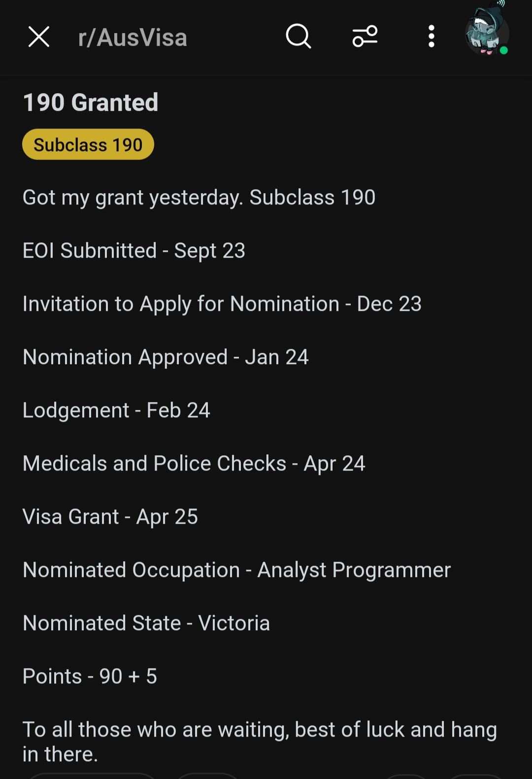Tap Medicals and Police Checks line
This screenshot has height=779, width=532.
point(194,464)
